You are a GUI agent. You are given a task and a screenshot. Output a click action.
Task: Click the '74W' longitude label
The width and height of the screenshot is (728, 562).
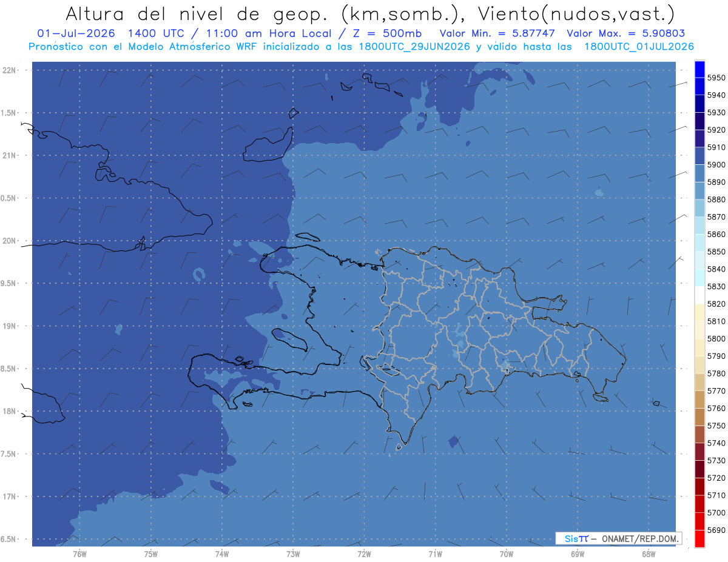pos(221,554)
